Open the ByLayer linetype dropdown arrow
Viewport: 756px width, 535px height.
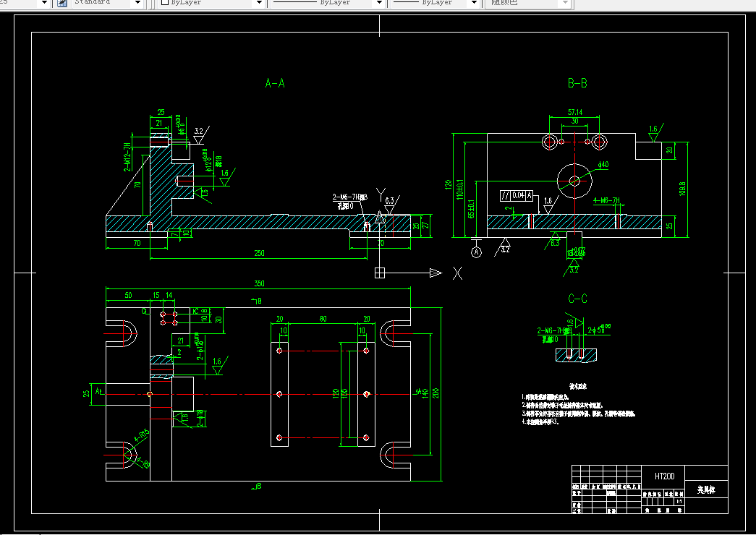(x=379, y=3)
